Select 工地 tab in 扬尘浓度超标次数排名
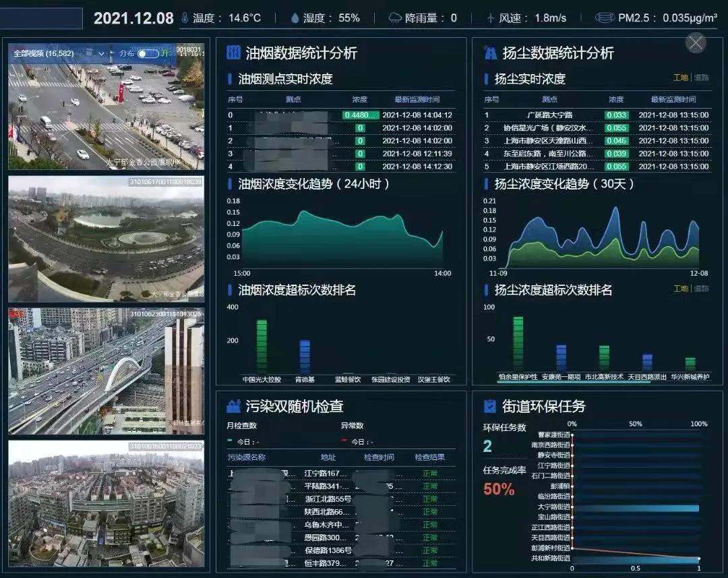The height and width of the screenshot is (578, 728). (681, 287)
